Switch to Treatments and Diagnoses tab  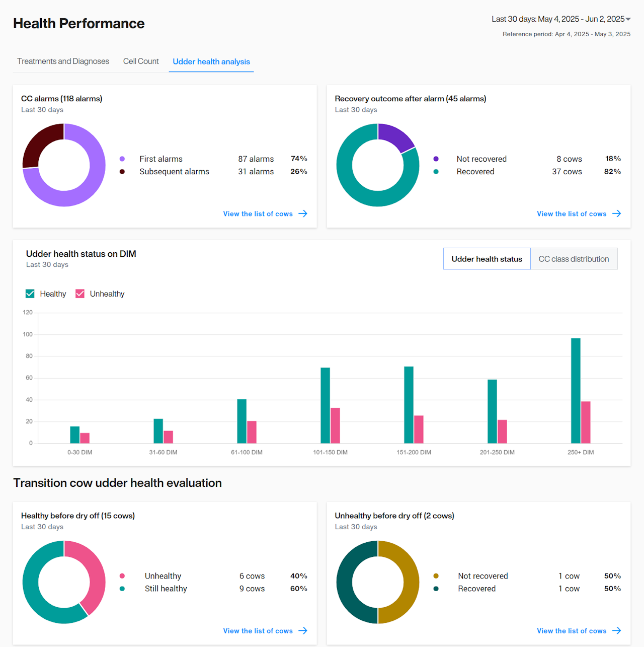[63, 61]
